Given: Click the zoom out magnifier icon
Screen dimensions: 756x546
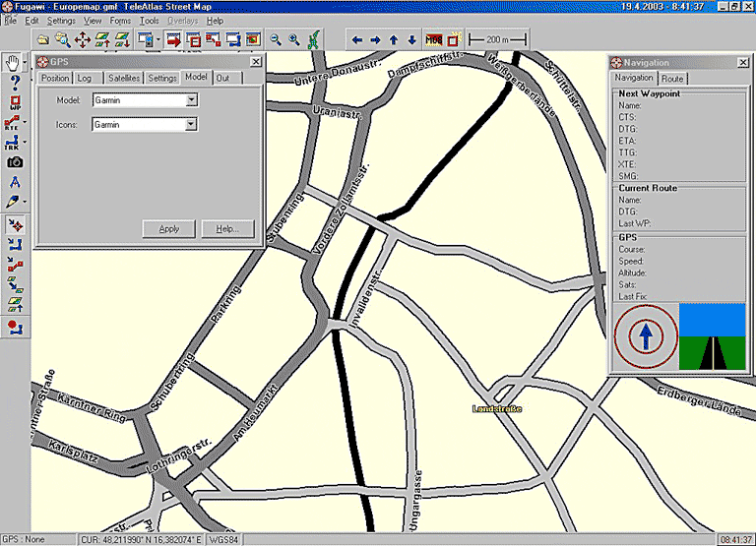Looking at the screenshot, I should pos(276,40).
